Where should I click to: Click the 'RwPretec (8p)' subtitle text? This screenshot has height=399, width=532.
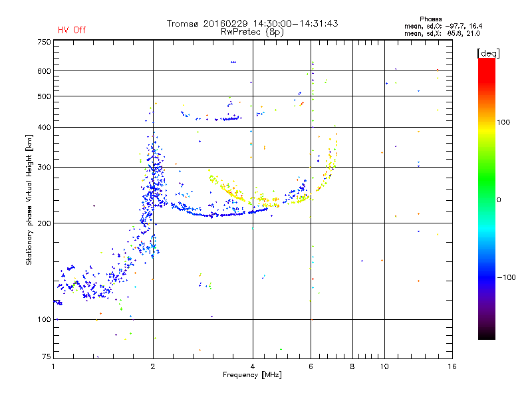pos(252,32)
